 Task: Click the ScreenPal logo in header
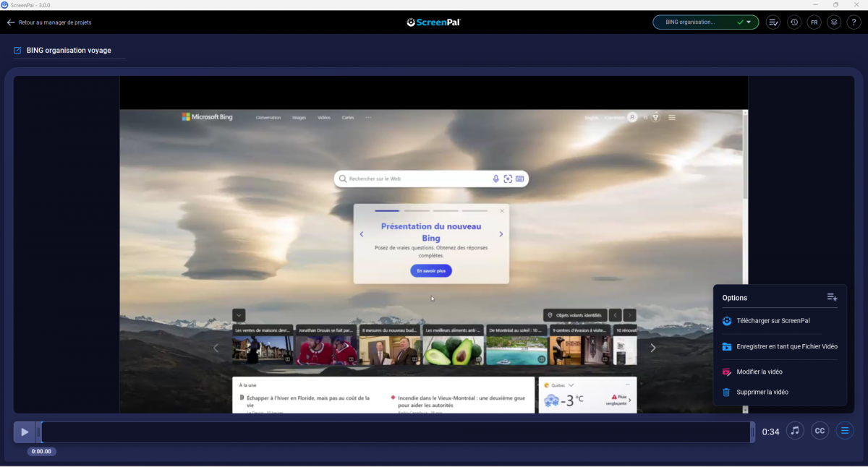(433, 22)
